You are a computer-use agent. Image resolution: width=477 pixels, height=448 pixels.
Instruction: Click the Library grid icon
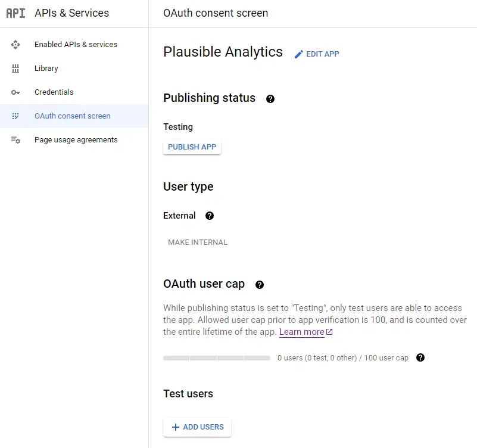[x=15, y=69]
